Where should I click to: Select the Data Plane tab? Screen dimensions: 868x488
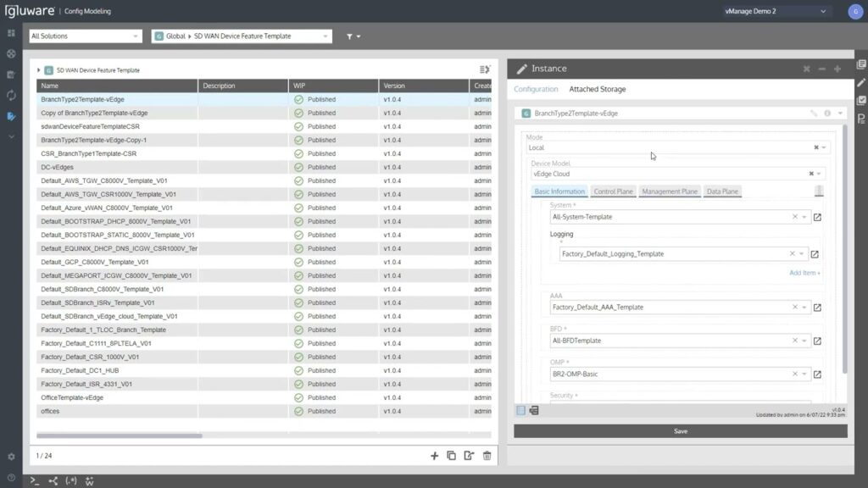[722, 191]
